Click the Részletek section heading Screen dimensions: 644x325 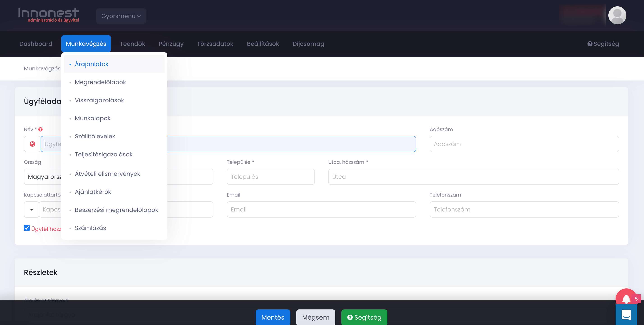tap(41, 272)
